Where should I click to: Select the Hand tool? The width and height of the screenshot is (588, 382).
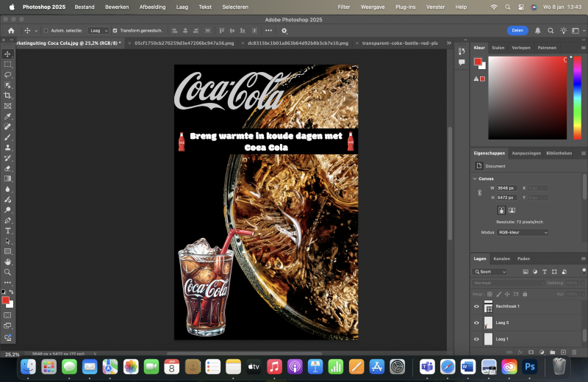tap(7, 262)
